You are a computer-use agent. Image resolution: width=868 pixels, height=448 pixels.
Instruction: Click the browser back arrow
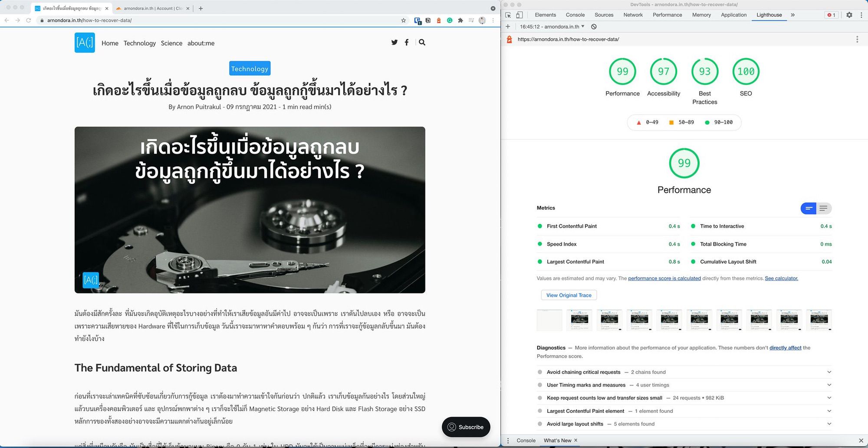[x=7, y=20]
